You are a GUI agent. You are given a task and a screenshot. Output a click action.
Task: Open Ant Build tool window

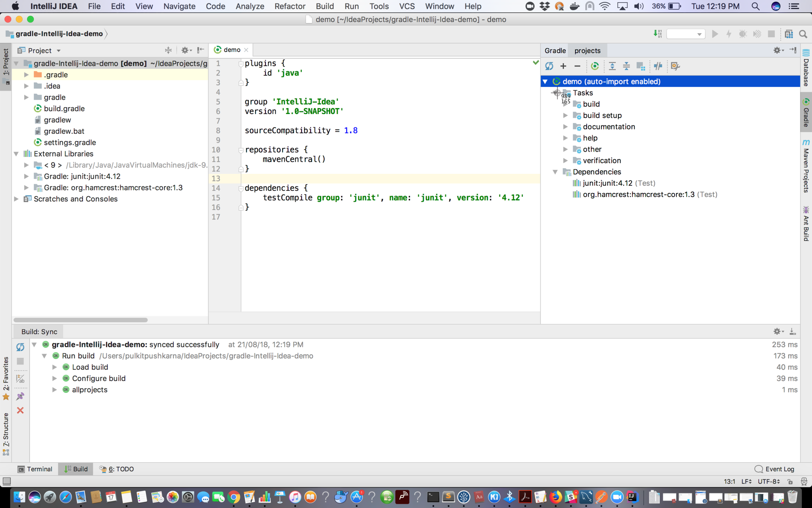(x=806, y=224)
